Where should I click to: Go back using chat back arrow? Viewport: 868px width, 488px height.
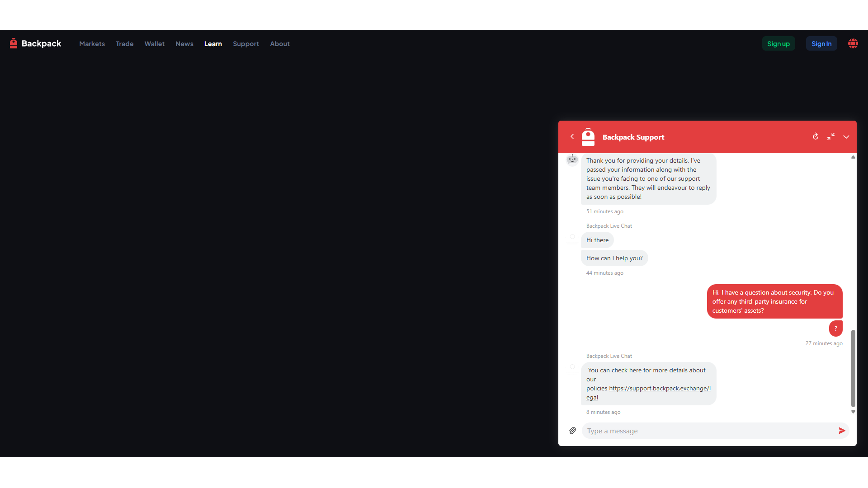pos(572,136)
